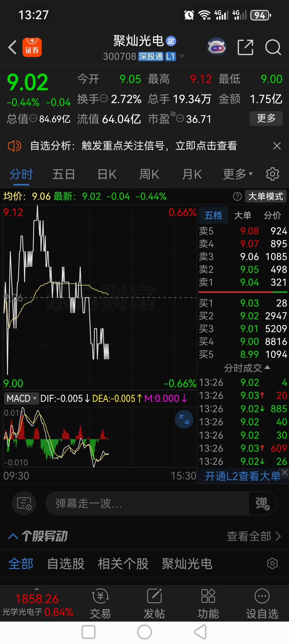Tap the blue 企 badge beside stock name
The image size is (289, 644).
click(x=171, y=41)
